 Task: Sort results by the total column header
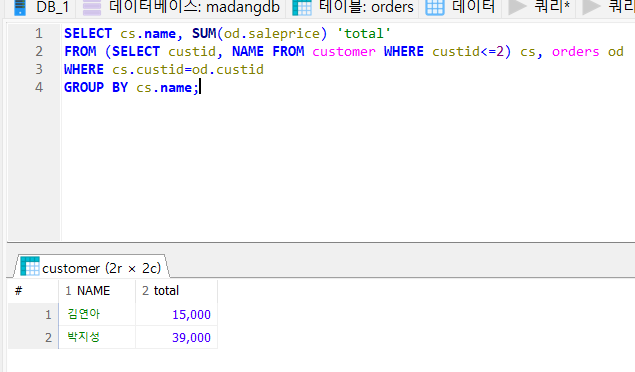pyautogui.click(x=177, y=291)
